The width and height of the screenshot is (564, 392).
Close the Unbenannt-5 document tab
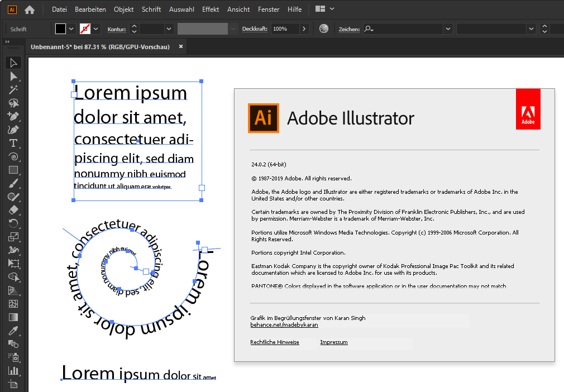pyautogui.click(x=181, y=46)
